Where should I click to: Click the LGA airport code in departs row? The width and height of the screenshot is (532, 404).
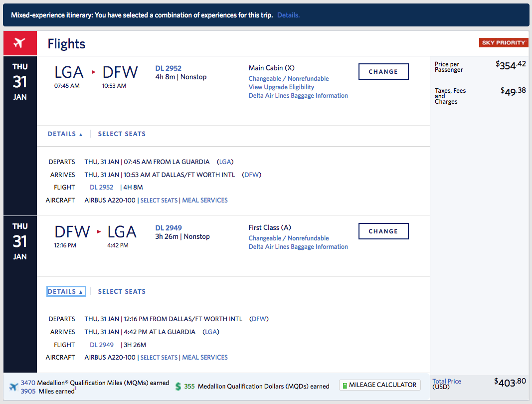tap(225, 162)
